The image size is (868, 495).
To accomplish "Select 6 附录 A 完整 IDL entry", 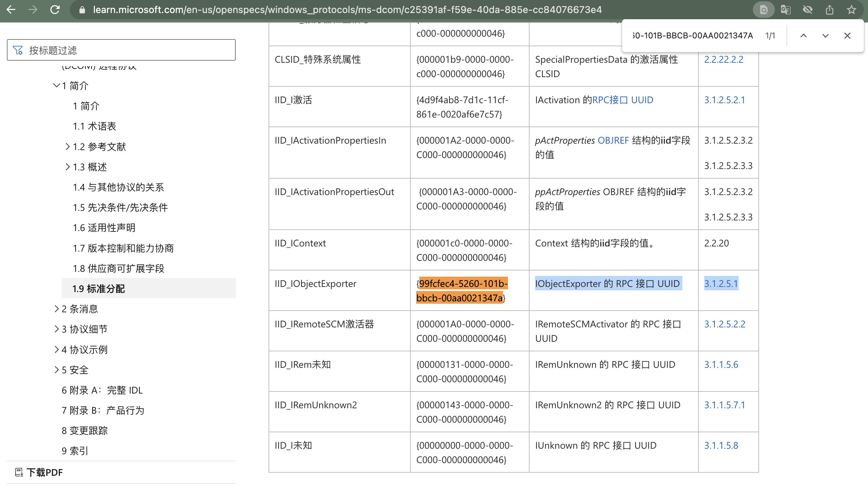I will click(x=102, y=390).
